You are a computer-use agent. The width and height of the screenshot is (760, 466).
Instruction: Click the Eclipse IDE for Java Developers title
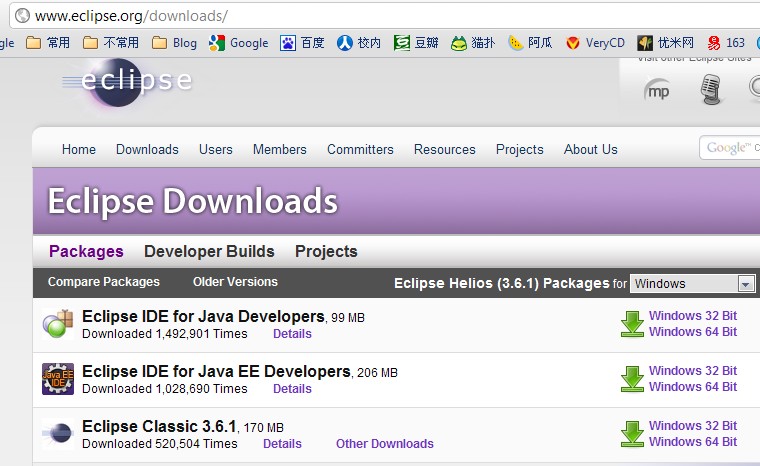click(x=203, y=316)
